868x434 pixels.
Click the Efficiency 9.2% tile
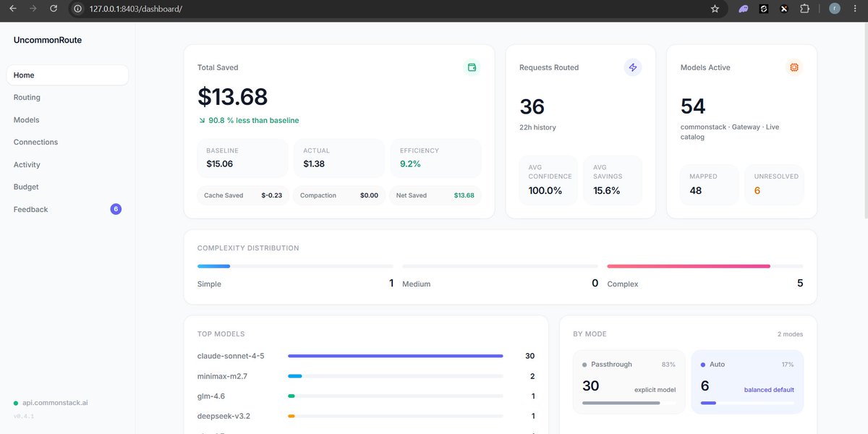[x=436, y=158]
